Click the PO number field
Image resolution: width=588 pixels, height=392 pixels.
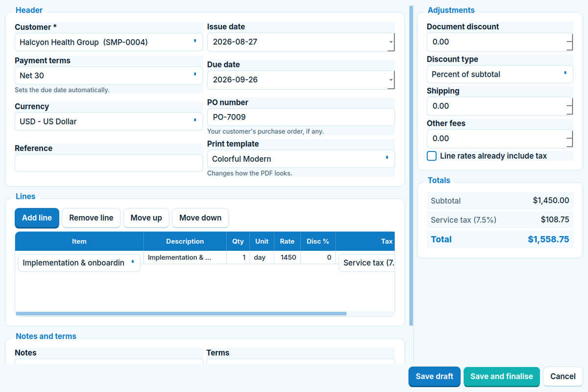301,117
